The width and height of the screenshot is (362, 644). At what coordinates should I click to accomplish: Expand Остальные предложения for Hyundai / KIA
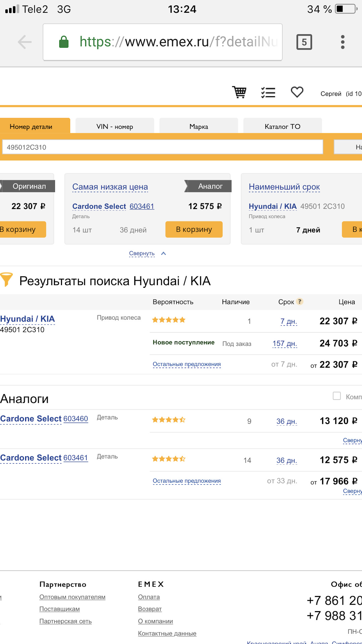click(x=187, y=364)
